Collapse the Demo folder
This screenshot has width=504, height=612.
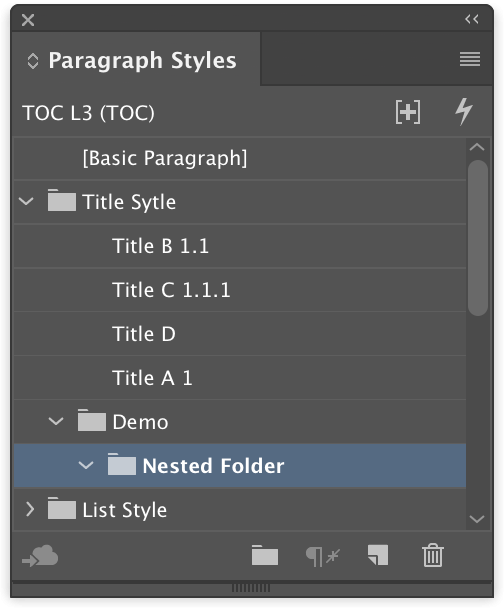click(x=56, y=422)
